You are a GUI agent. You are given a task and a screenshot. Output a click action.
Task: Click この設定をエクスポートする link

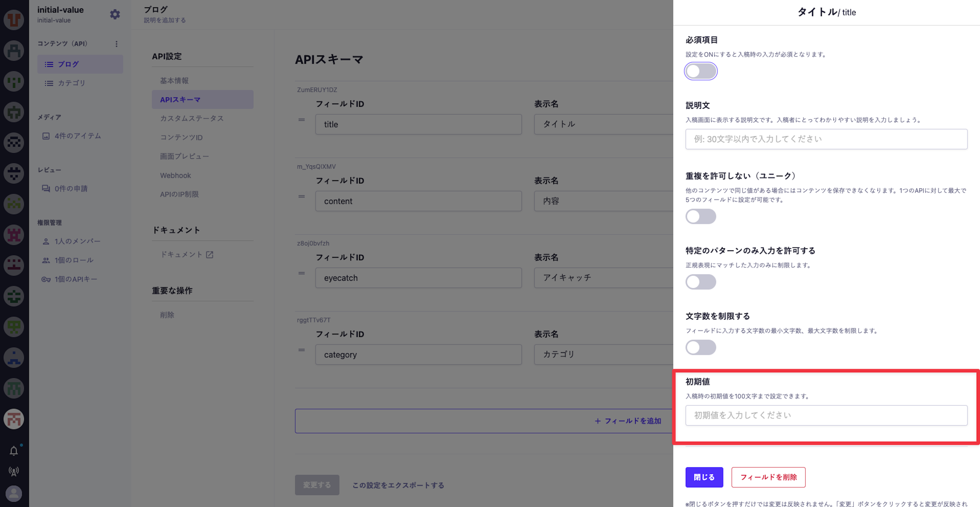pyautogui.click(x=398, y=485)
